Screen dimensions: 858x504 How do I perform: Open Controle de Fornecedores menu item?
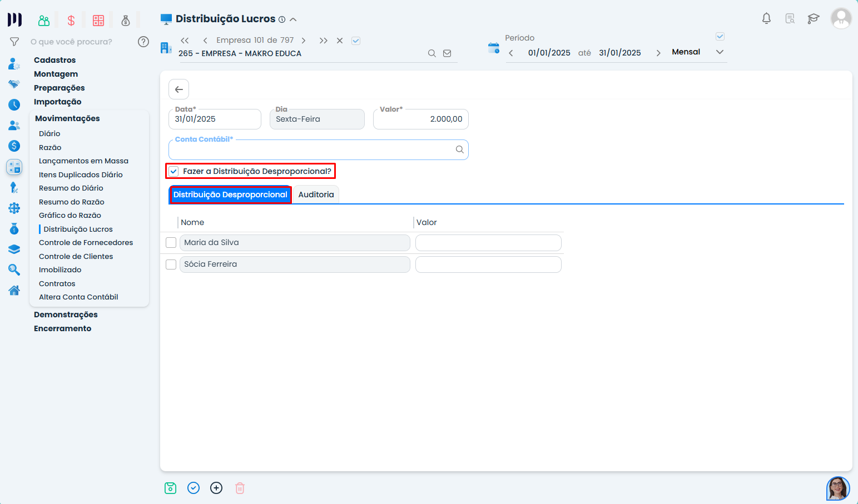coord(86,242)
